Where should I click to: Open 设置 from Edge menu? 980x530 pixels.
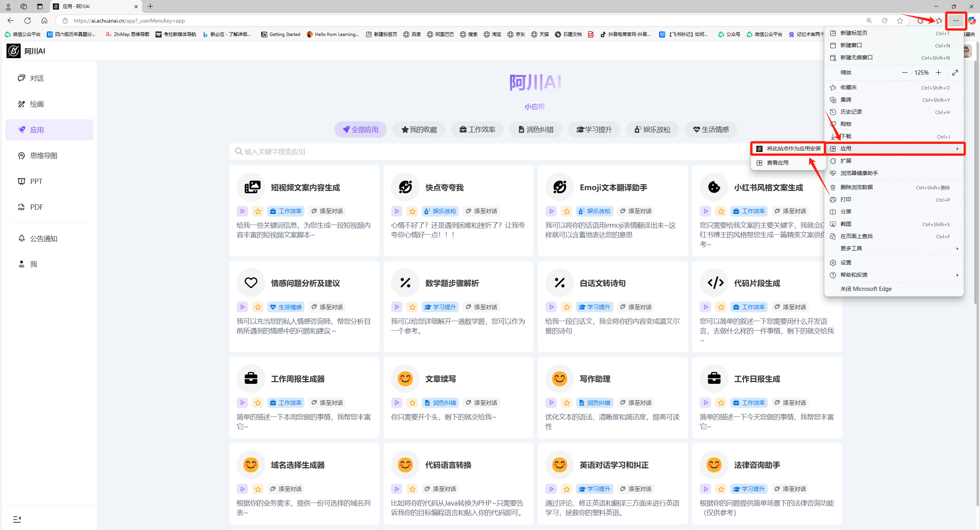click(894, 263)
